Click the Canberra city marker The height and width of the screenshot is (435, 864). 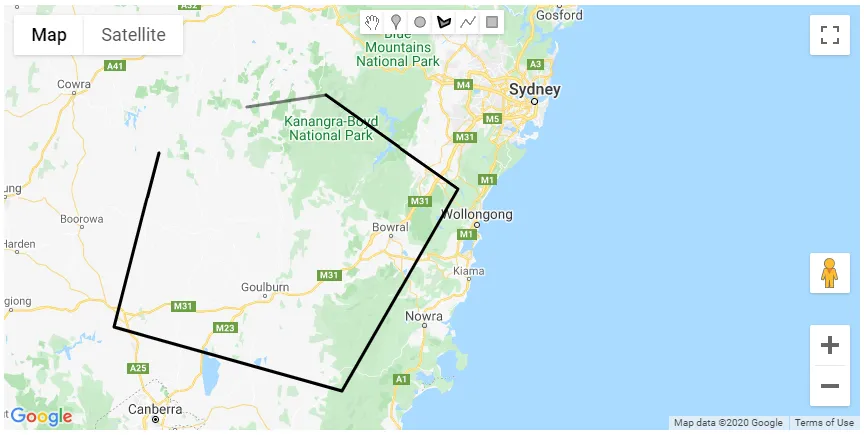pyautogui.click(x=156, y=420)
